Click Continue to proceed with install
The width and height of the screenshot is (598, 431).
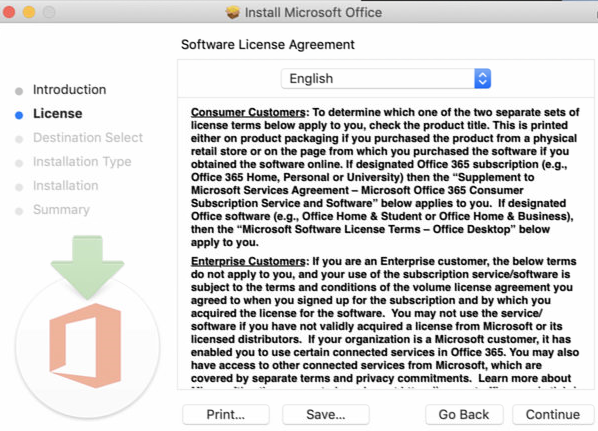(553, 415)
